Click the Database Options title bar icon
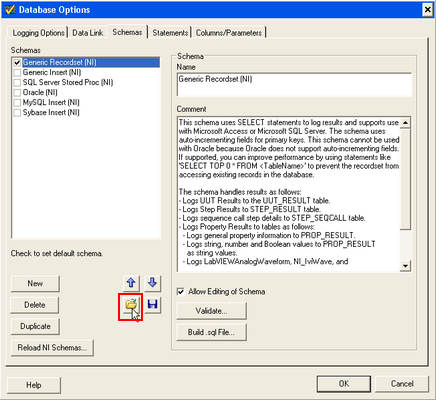436x400 pixels. click(x=10, y=10)
